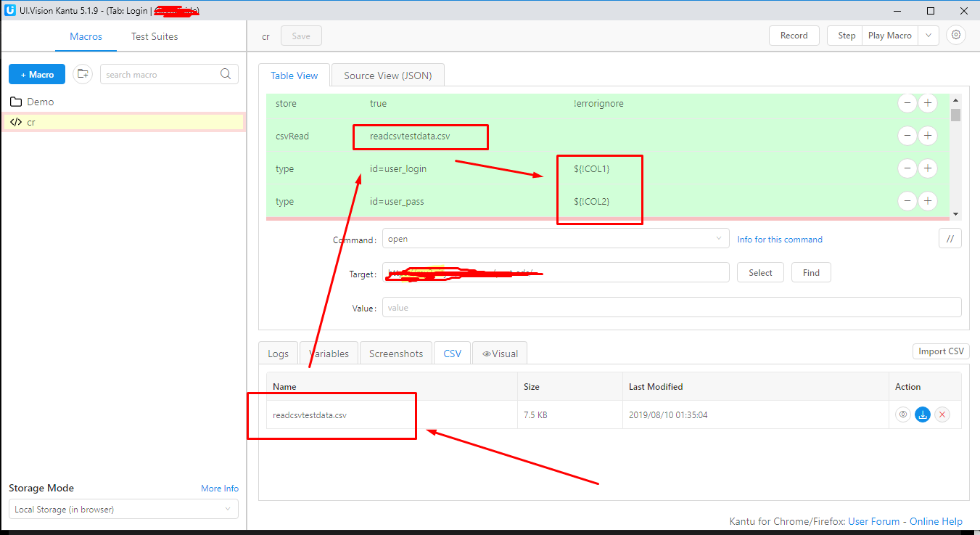This screenshot has width=980, height=535.
Task: Click the Step button
Action: point(847,36)
